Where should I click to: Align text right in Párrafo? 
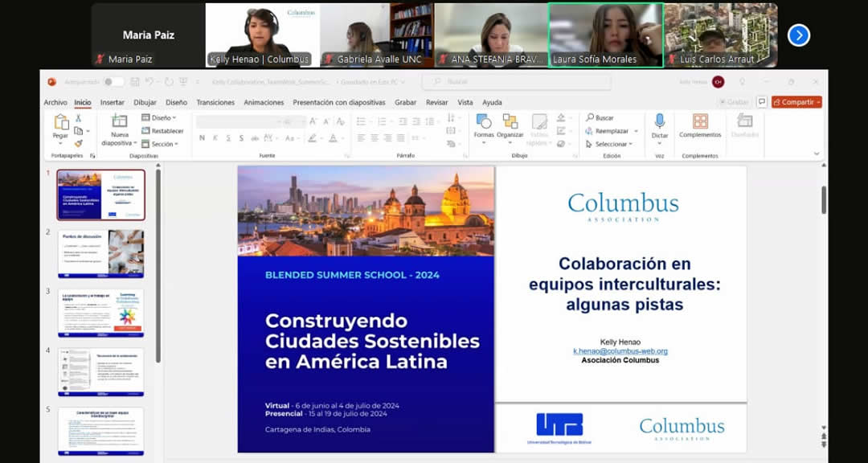(x=387, y=138)
